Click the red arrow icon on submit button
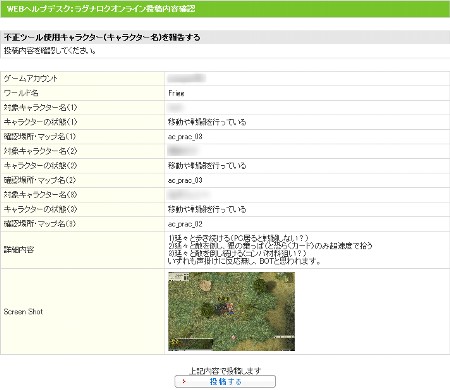The height and width of the screenshot is (390, 450). pos(184,381)
